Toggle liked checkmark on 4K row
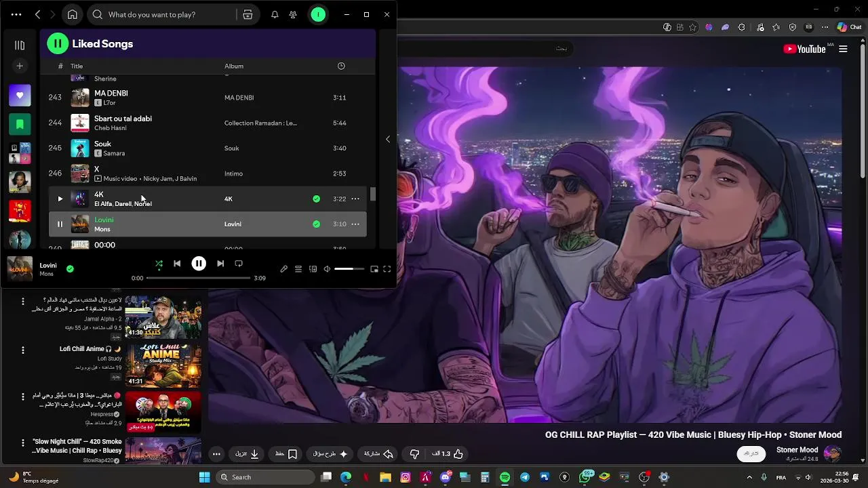Image resolution: width=868 pixels, height=488 pixels. pos(316,199)
